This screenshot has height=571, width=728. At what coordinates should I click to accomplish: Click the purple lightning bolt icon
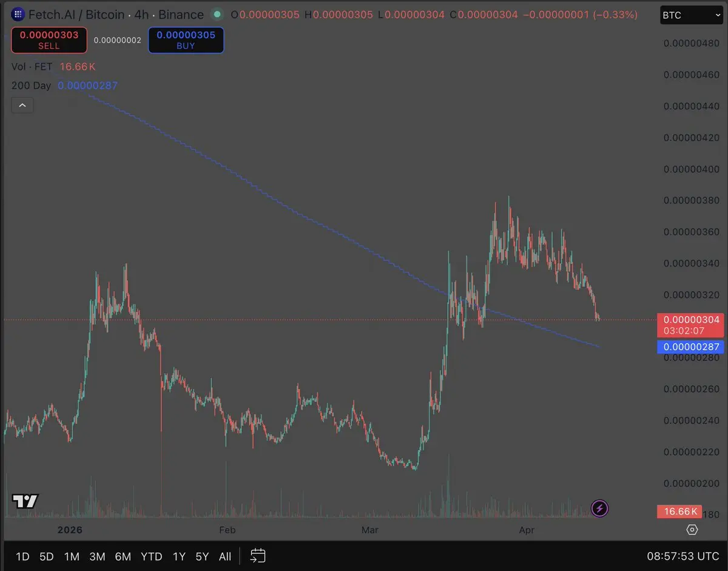tap(599, 508)
